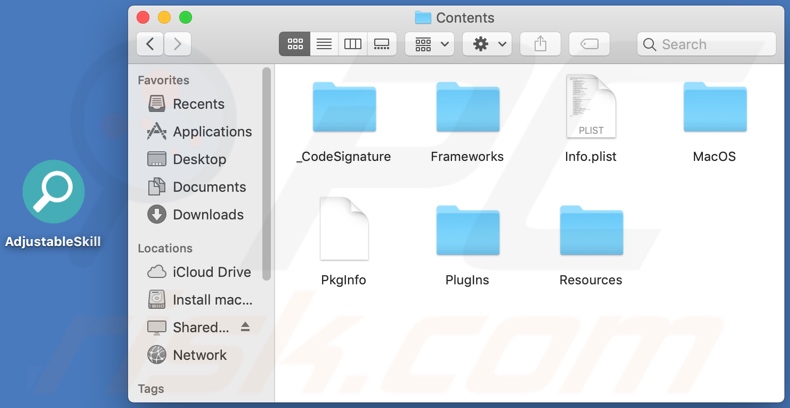The height and width of the screenshot is (408, 790).
Task: Click the Search field
Action: click(x=706, y=44)
